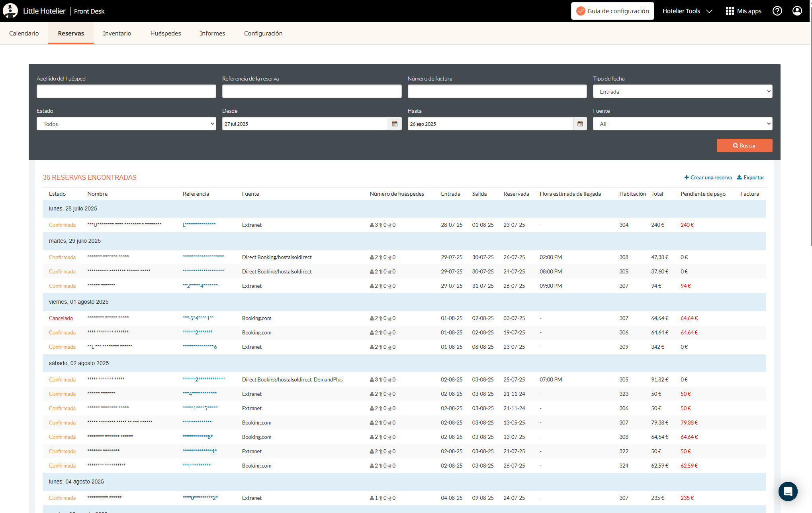Expand the Estado Todos dropdown

tap(126, 124)
